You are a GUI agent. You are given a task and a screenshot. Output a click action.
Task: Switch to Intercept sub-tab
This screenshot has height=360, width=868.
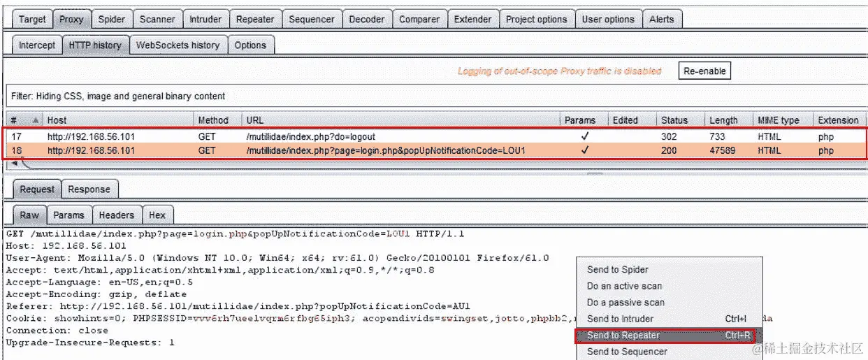pos(37,45)
